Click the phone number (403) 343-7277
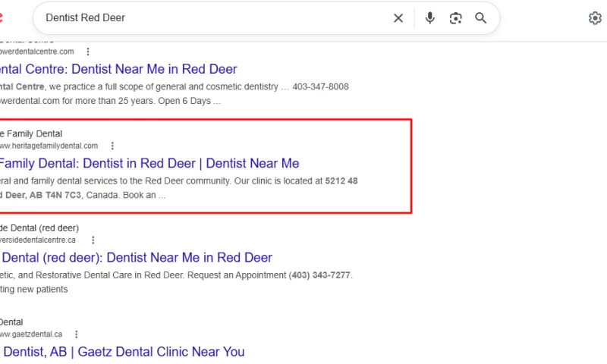The image size is (607, 364). point(319,275)
